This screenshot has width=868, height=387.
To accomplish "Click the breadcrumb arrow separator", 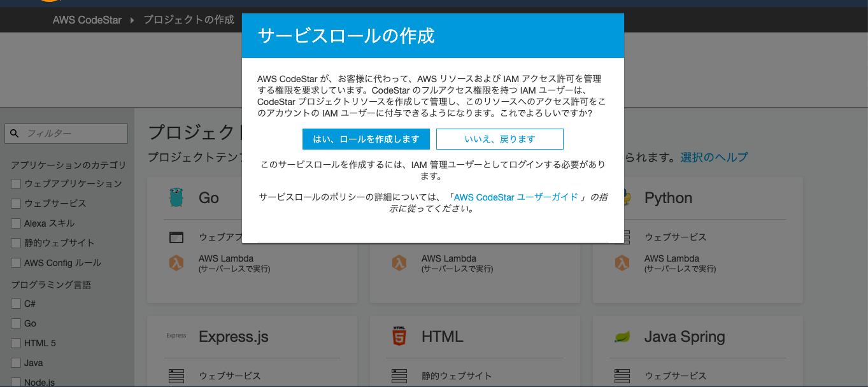I will [x=132, y=20].
